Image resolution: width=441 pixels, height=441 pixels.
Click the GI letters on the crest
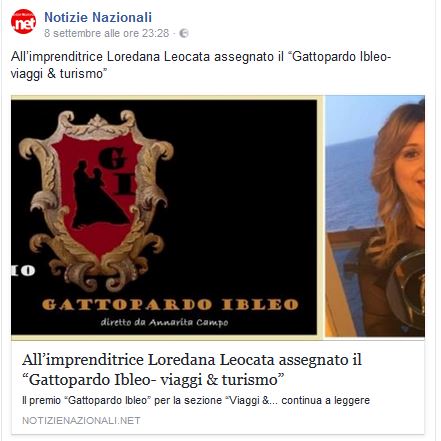tap(117, 171)
